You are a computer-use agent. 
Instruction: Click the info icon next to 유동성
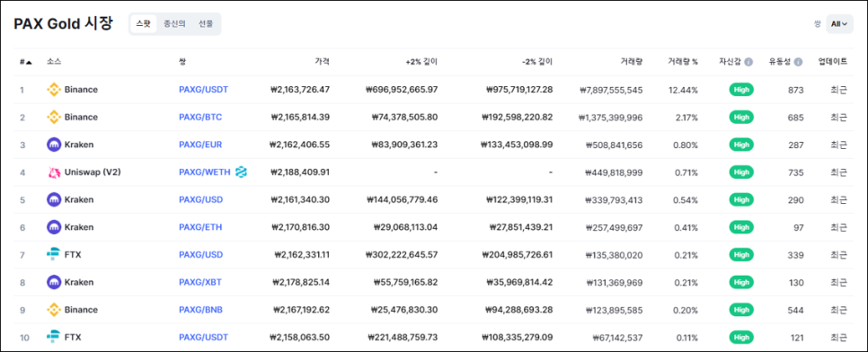[x=798, y=62]
